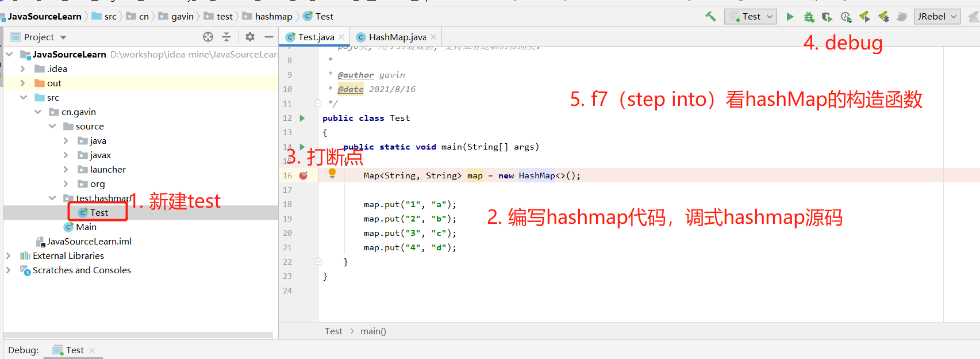The height and width of the screenshot is (359, 980).
Task: Open the JRebel dropdown
Action: pos(937,17)
